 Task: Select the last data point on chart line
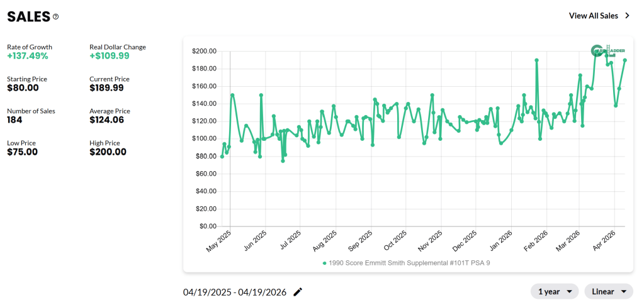tap(624, 60)
